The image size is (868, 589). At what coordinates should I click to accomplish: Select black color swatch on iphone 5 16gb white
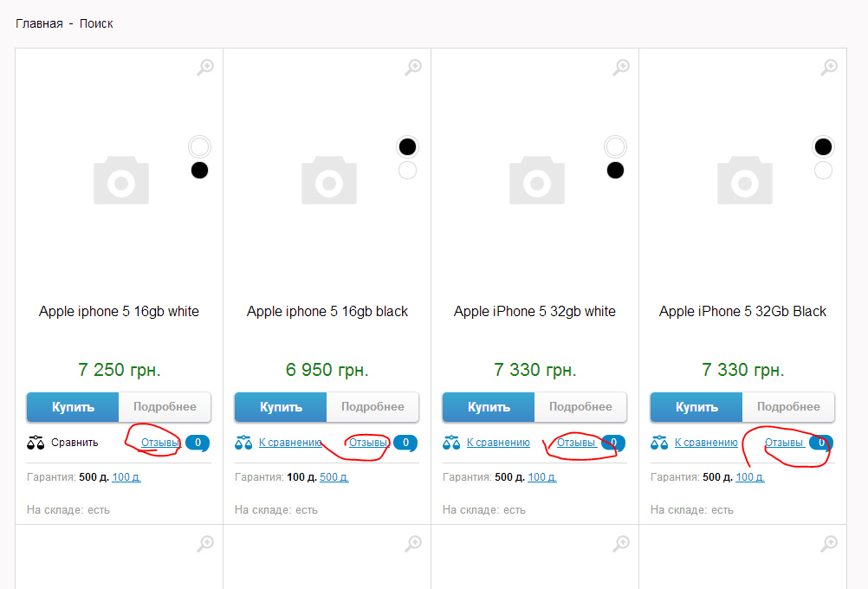pos(200,170)
